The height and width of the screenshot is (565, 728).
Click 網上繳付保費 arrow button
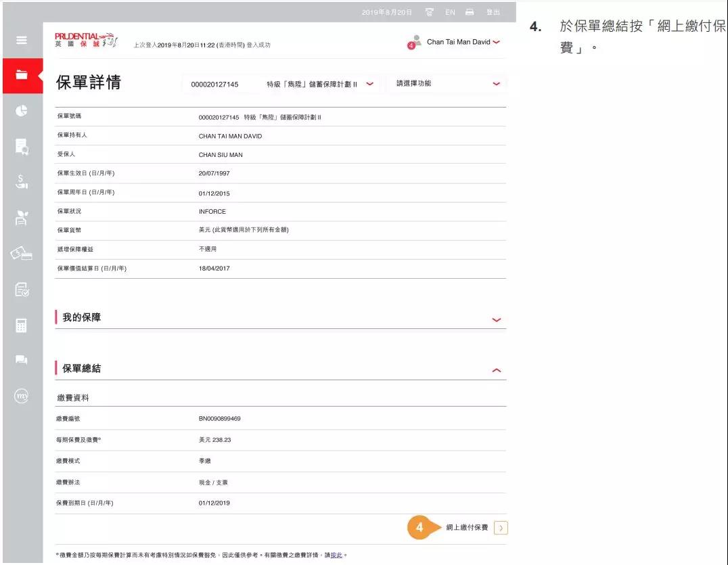(x=501, y=528)
